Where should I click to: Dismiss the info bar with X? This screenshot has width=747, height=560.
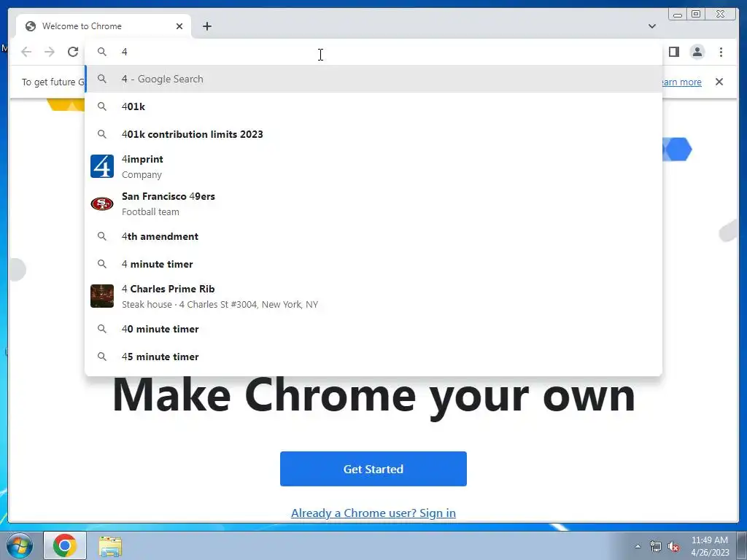pyautogui.click(x=719, y=82)
